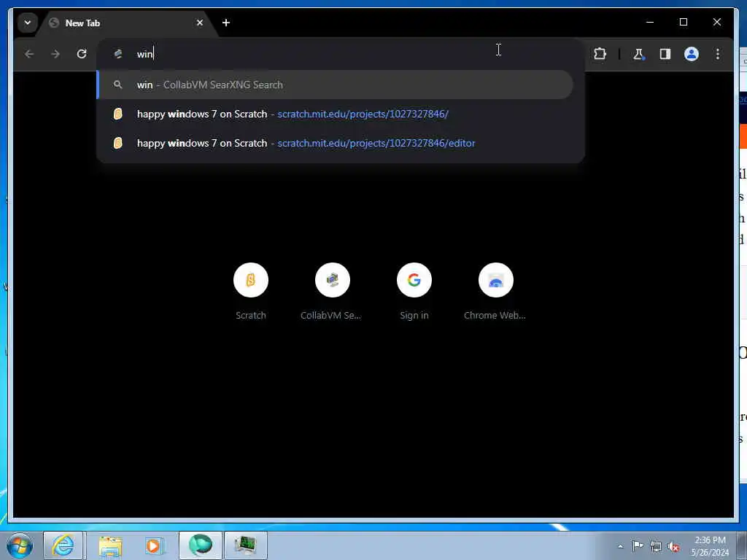Screen dimensions: 747x560
Task: Select suggestion ending in projects/1027327846/
Action: [335, 114]
